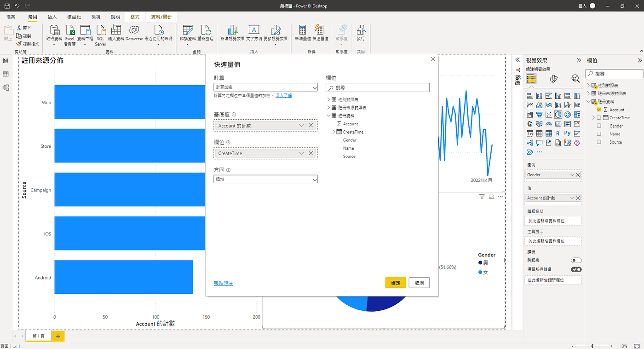
Task: Open the format visual (brush) tab
Action: (554, 79)
